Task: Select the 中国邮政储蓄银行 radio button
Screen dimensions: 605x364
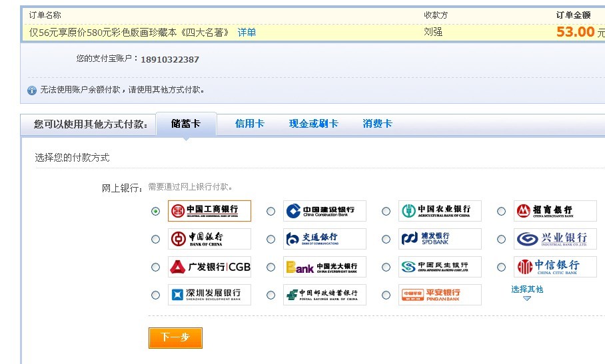Action: [271, 295]
